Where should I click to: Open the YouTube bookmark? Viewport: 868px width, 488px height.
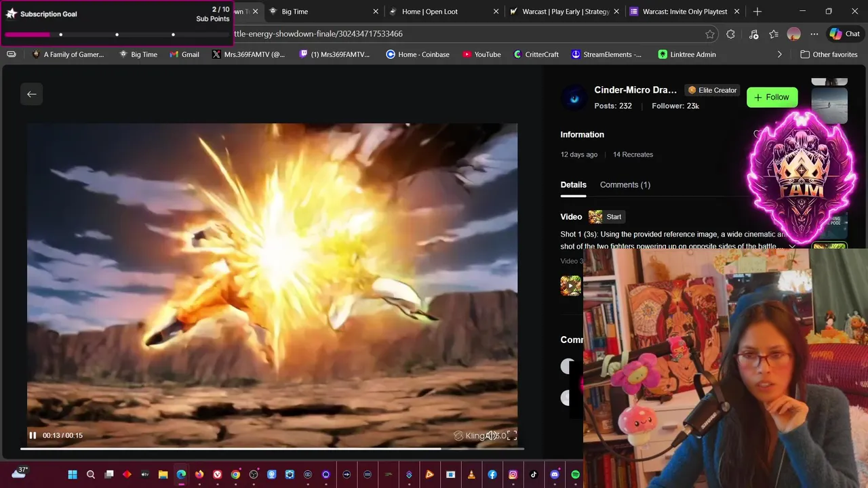(x=481, y=54)
